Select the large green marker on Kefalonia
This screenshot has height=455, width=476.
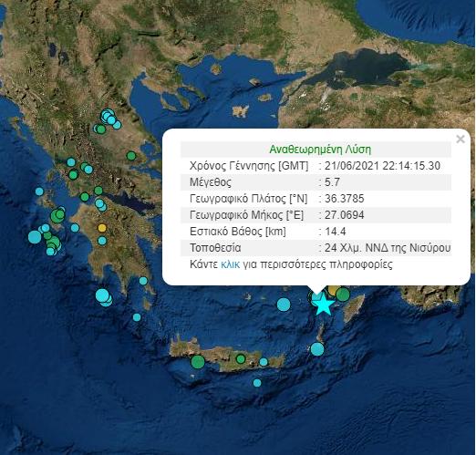(57, 215)
